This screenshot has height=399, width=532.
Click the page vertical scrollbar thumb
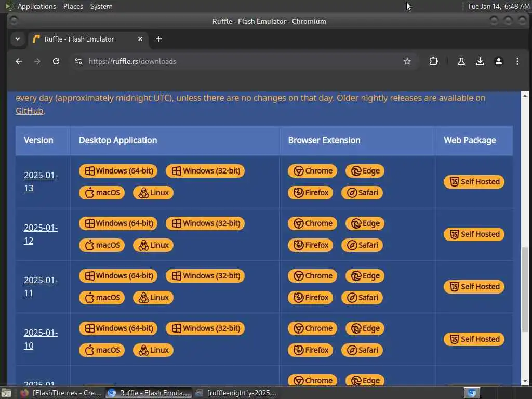525,289
